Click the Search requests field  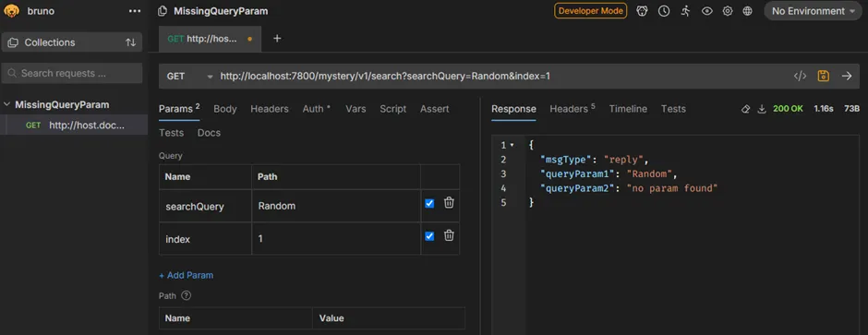72,73
